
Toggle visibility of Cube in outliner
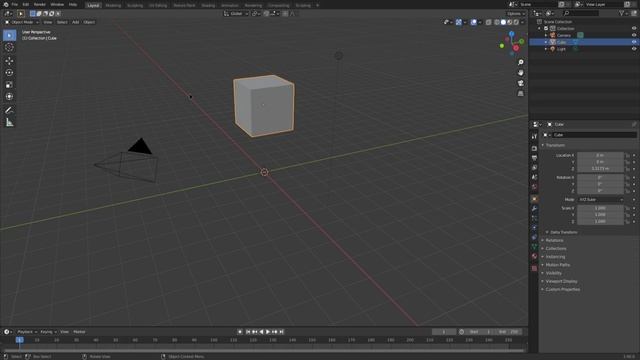[x=634, y=42]
